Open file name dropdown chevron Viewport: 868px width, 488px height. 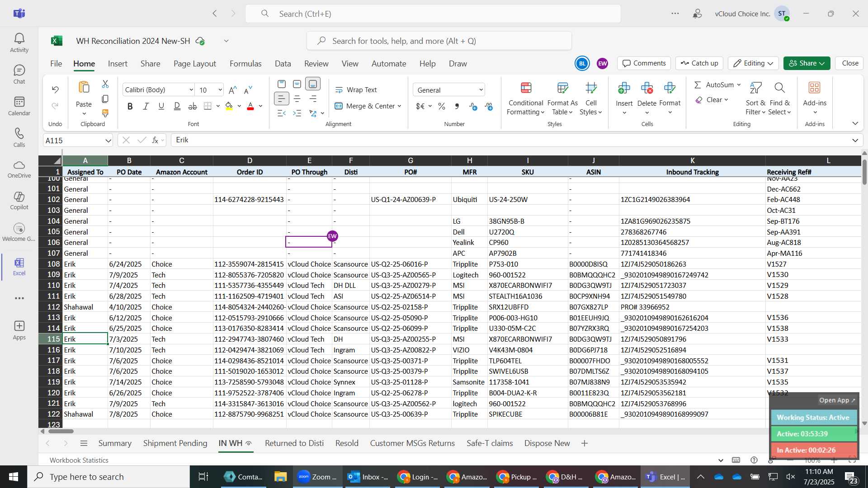coord(226,41)
